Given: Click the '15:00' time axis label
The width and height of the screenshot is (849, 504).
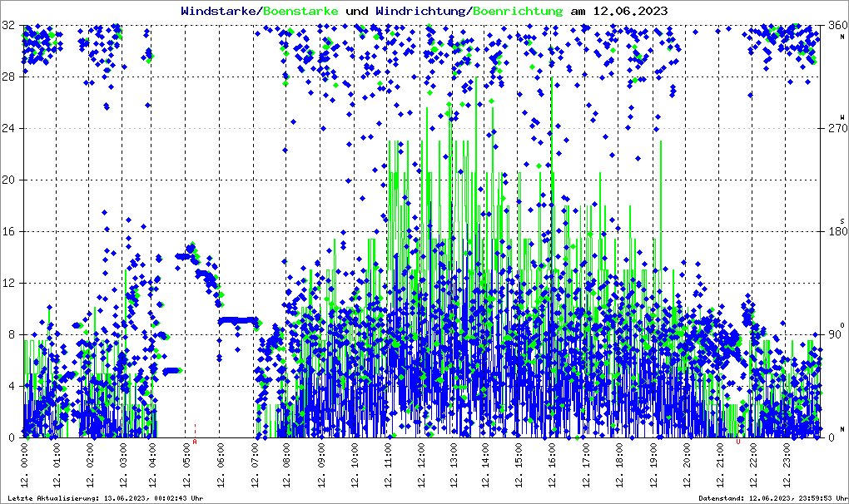Looking at the screenshot, I should 519,457.
